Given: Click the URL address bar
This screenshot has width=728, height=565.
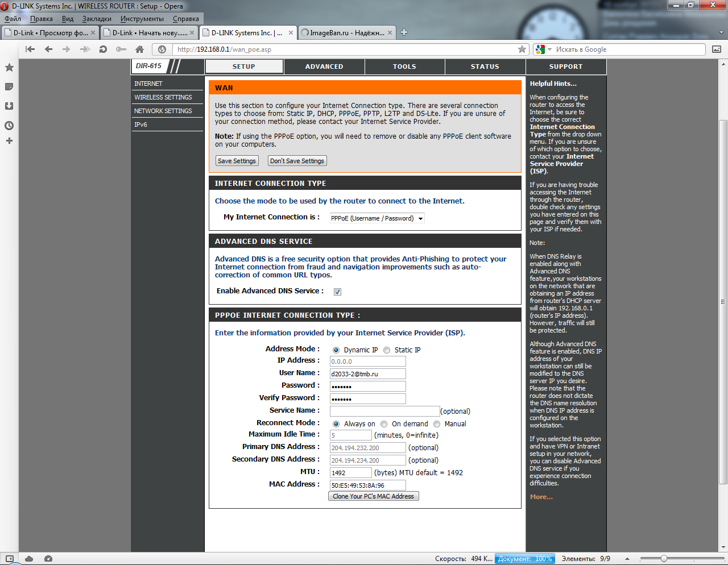Looking at the screenshot, I should 345,49.
